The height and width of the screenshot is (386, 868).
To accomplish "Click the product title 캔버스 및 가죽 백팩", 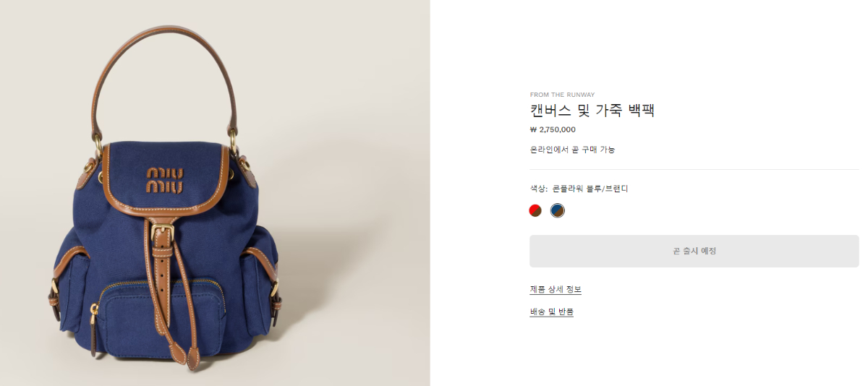I will pos(592,111).
